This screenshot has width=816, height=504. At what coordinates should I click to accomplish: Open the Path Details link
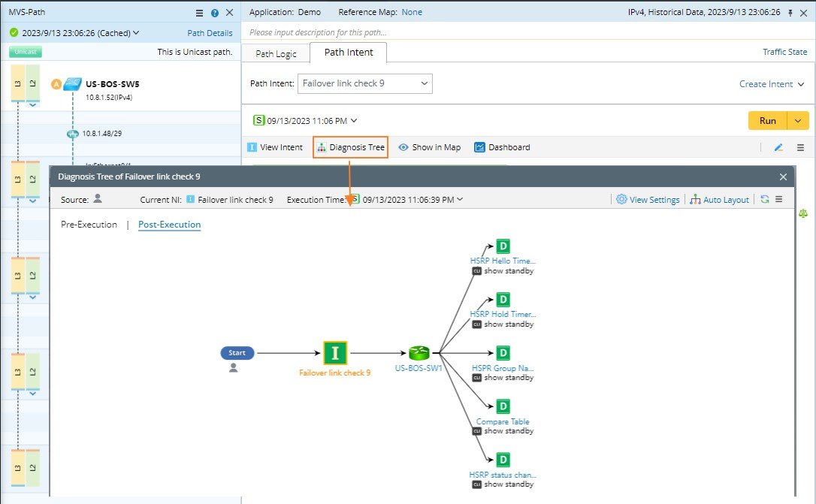210,33
